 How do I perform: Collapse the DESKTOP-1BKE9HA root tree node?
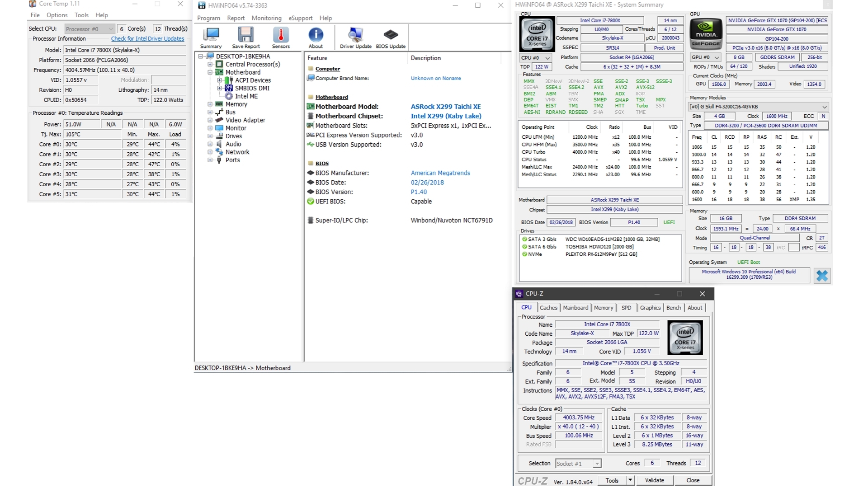(x=201, y=56)
